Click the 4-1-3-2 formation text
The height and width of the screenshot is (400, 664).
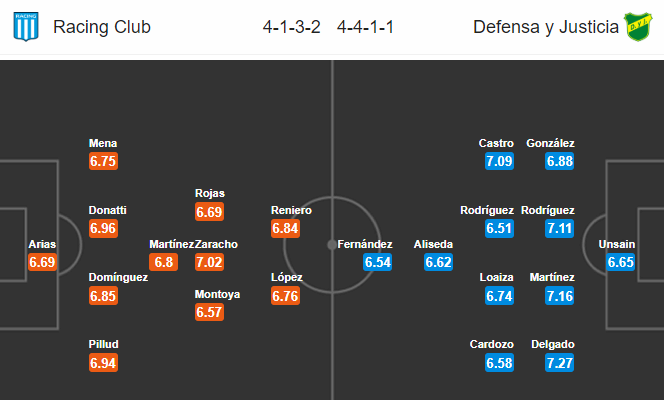[x=292, y=27]
